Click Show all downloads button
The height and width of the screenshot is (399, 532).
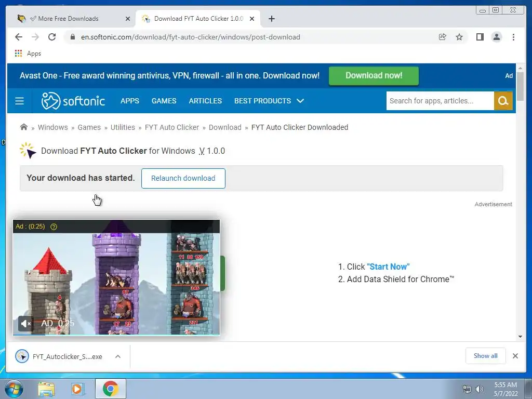pyautogui.click(x=486, y=355)
